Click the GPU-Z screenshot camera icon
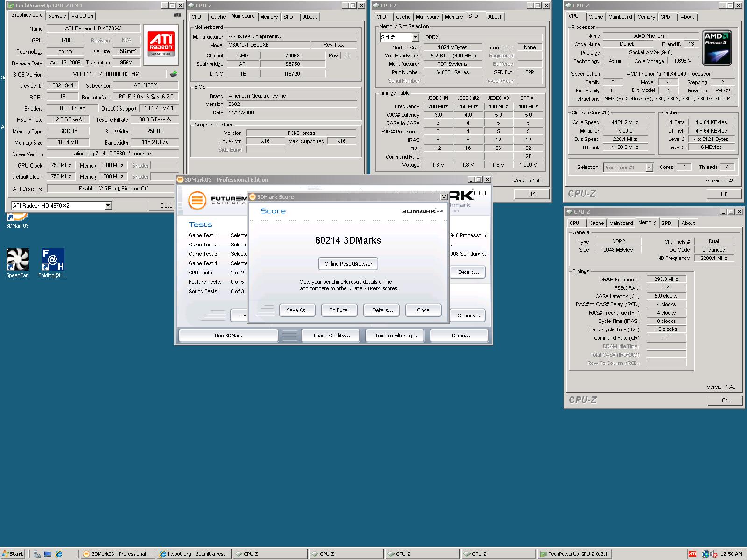Screen dimensions: 747x560 click(x=177, y=15)
